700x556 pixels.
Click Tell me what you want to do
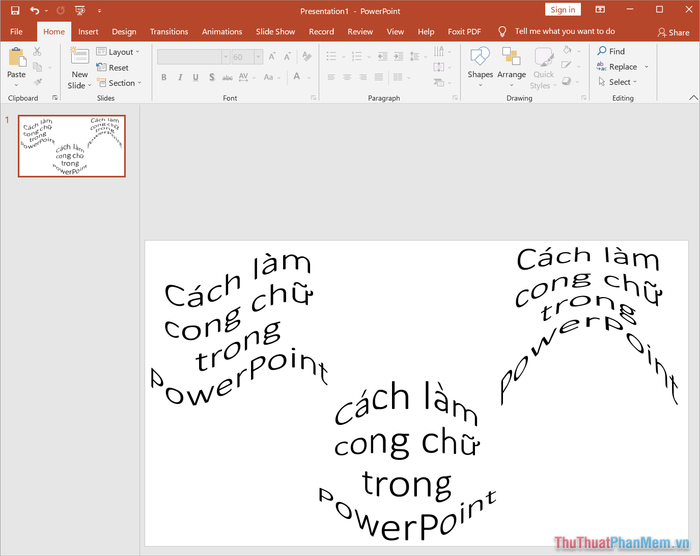coord(565,31)
